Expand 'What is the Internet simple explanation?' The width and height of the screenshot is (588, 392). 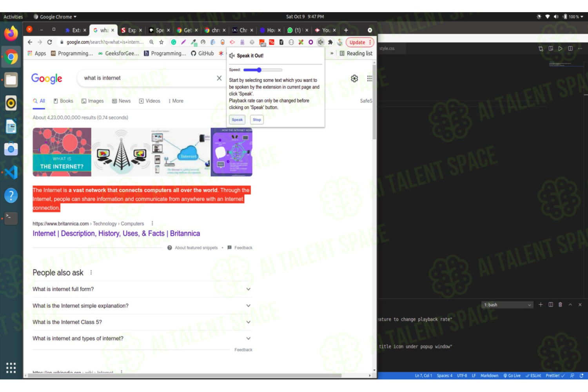142,306
